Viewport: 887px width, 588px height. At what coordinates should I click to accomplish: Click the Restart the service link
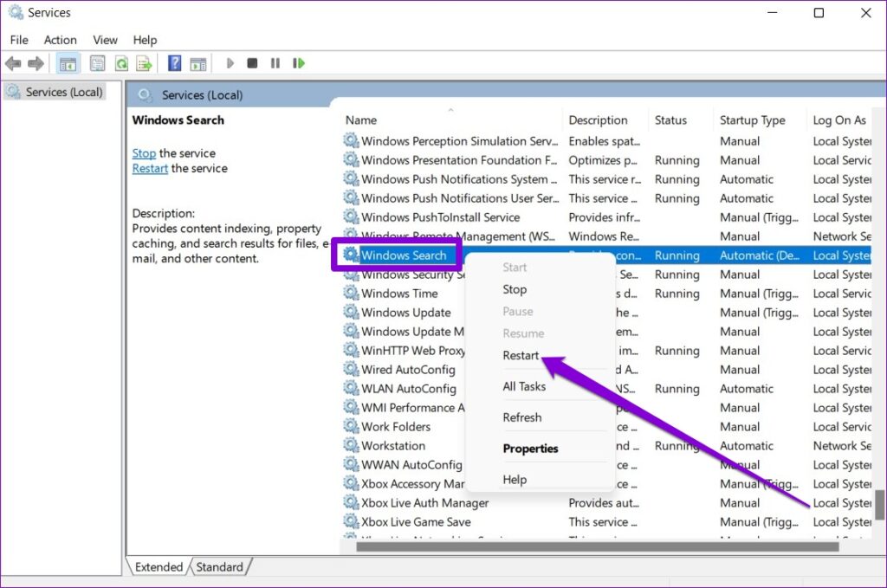click(x=149, y=168)
